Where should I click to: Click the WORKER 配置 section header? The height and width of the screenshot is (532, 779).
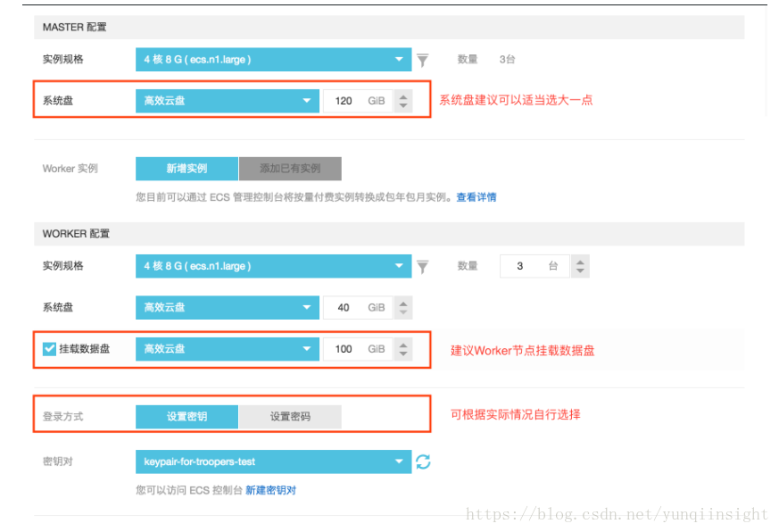389,234
